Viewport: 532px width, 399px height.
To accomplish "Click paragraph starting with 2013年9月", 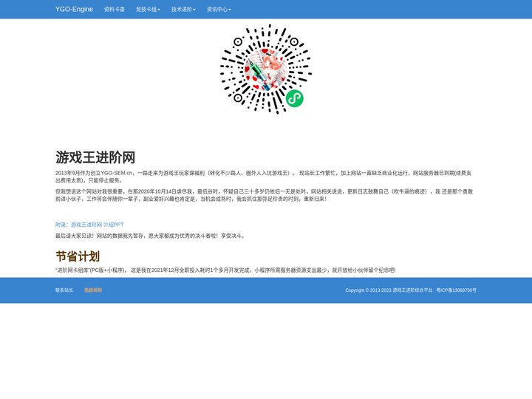I will [x=264, y=177].
